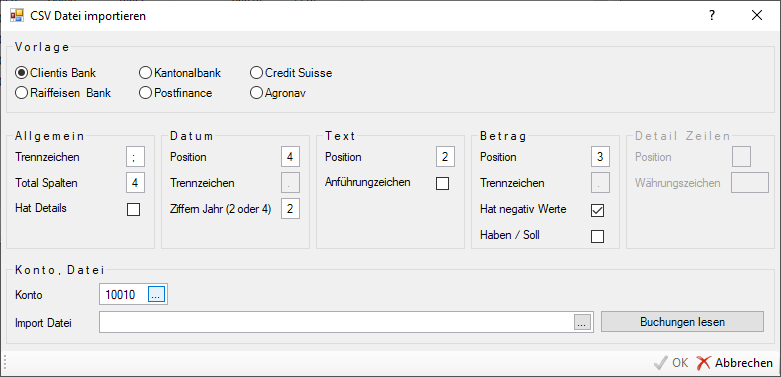The height and width of the screenshot is (377, 781).
Task: Enable the Hat Details checkbox
Action: click(x=133, y=209)
